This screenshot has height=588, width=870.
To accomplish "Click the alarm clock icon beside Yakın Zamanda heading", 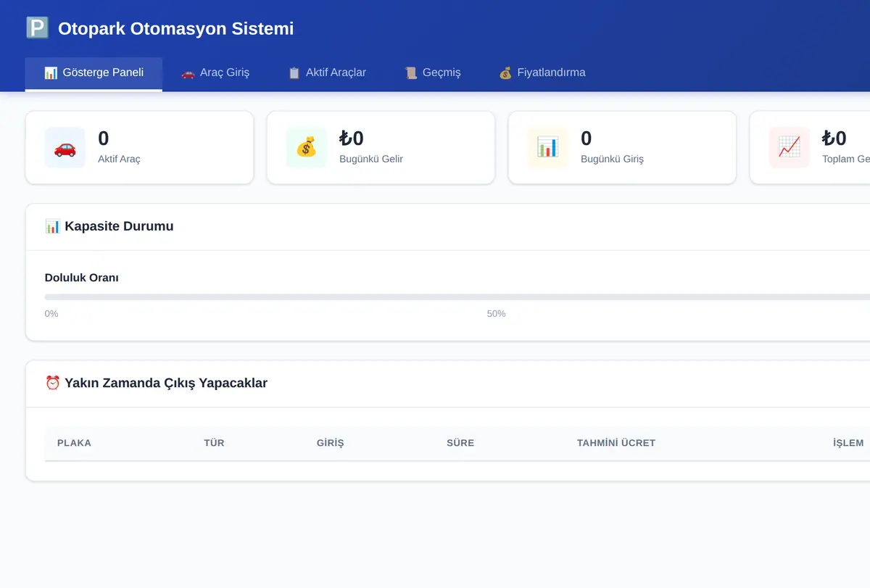I will coord(52,383).
